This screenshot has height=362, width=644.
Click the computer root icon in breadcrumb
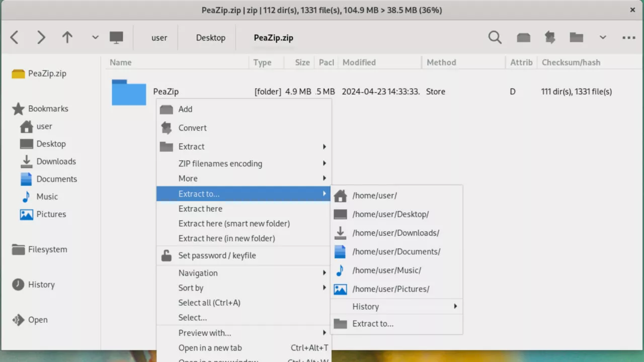(x=116, y=38)
